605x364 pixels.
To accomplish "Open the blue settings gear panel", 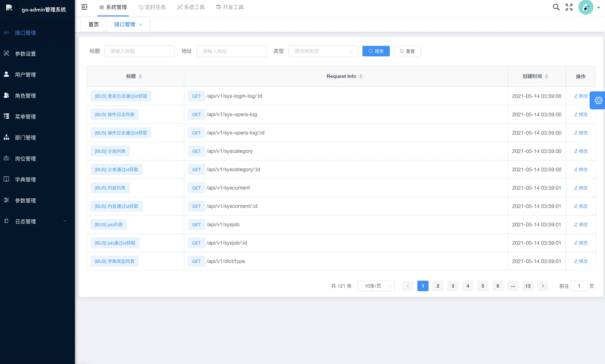I will 598,100.
